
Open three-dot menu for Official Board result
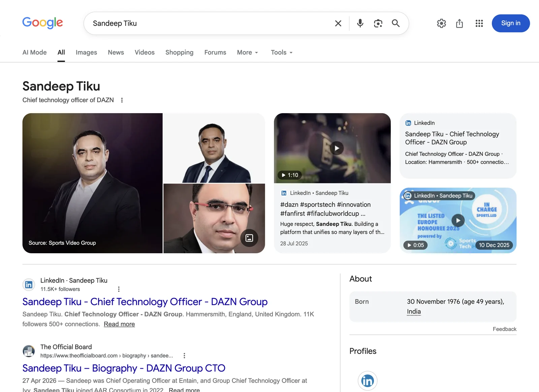184,356
